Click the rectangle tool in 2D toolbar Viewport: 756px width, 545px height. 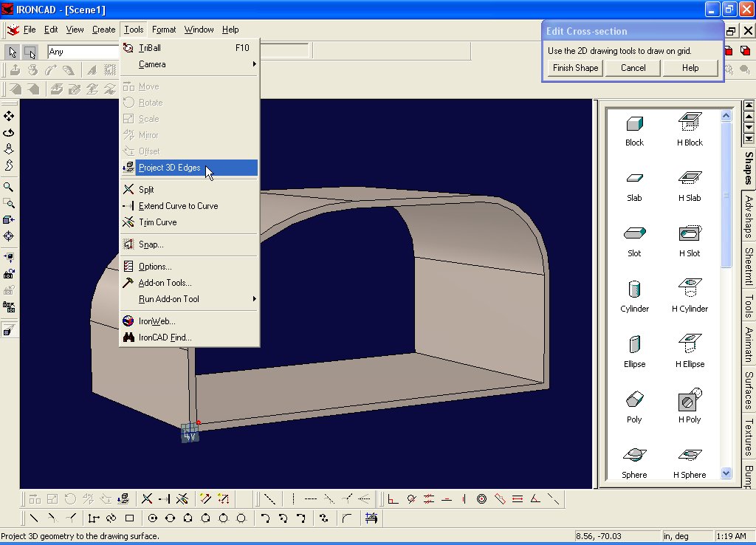[x=129, y=518]
